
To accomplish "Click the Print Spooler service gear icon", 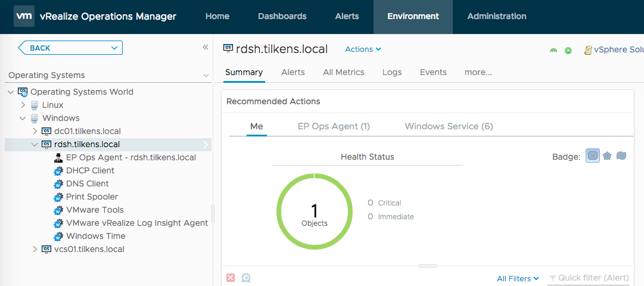I will [58, 197].
